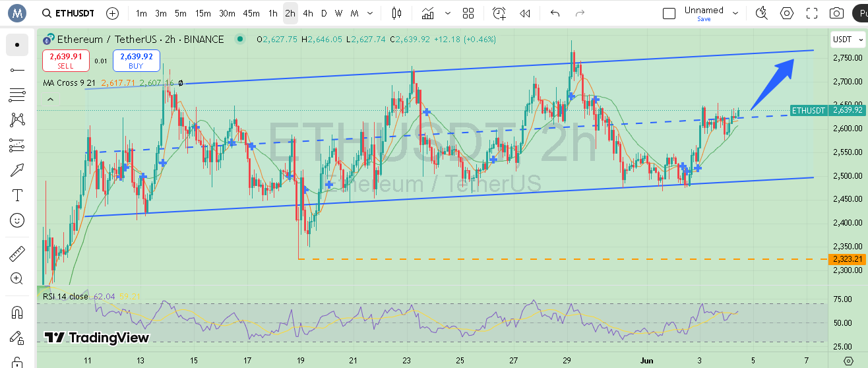Image resolution: width=868 pixels, height=368 pixels.
Task: Switch to the 30m timeframe
Action: (227, 13)
